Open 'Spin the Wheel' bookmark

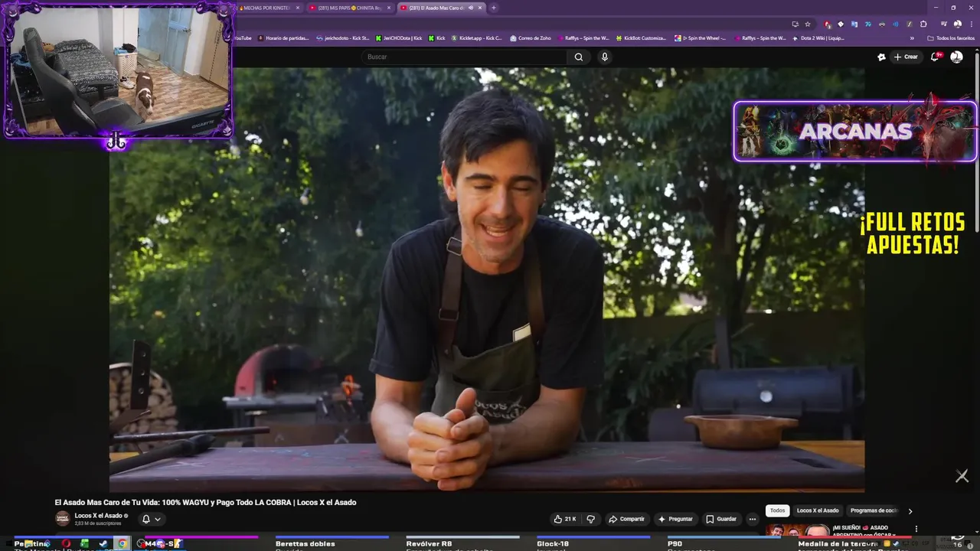tap(701, 38)
